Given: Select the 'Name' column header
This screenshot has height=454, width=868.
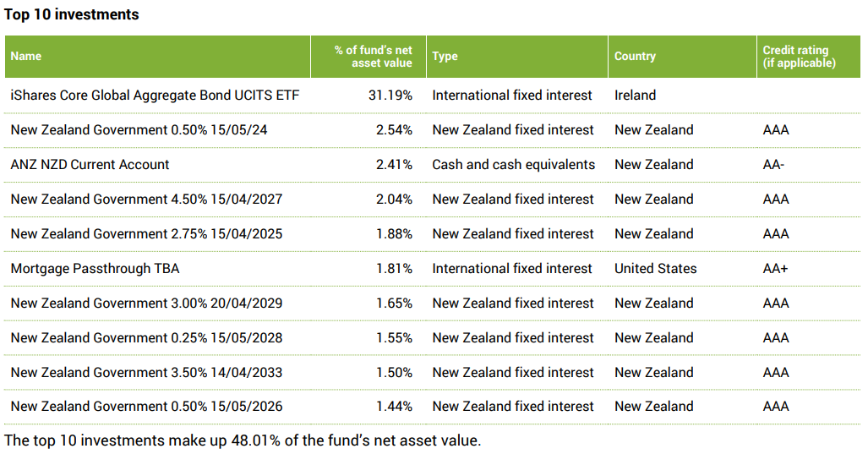Looking at the screenshot, I should tap(26, 56).
